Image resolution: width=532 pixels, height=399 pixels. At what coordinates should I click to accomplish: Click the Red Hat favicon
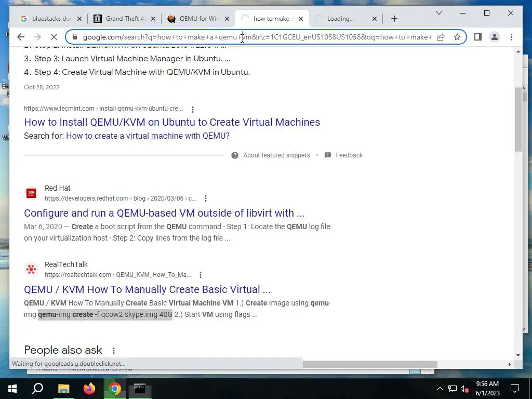[x=31, y=193]
